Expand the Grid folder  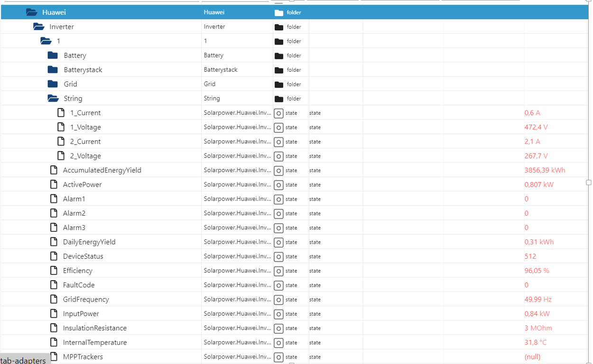point(53,84)
